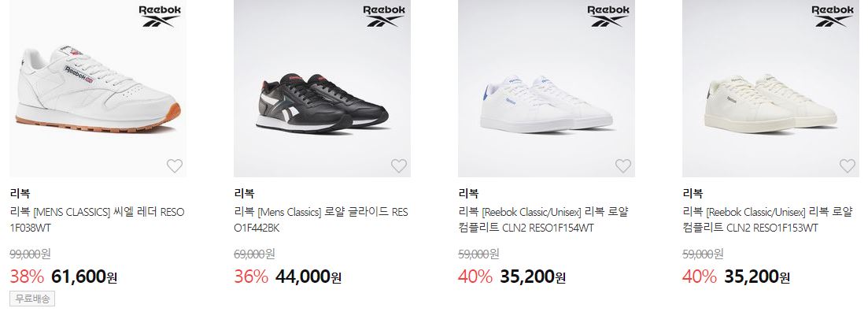Open black Royal Glide sneaker image

(x=322, y=89)
